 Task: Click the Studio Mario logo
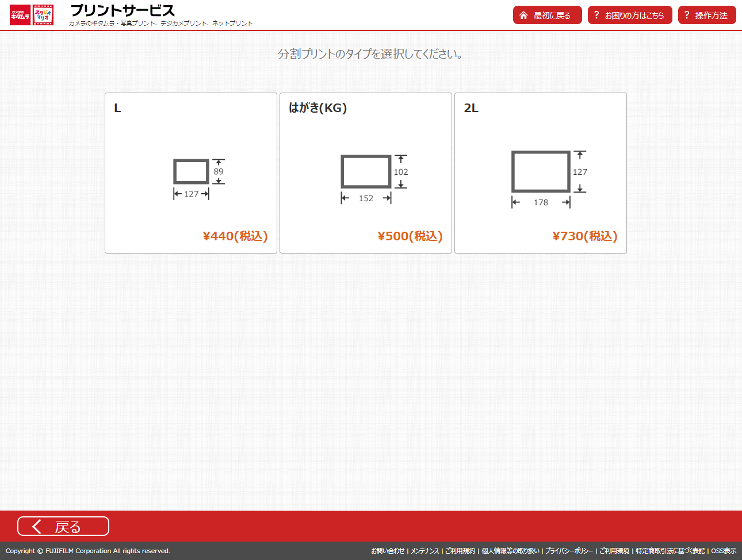(44, 15)
